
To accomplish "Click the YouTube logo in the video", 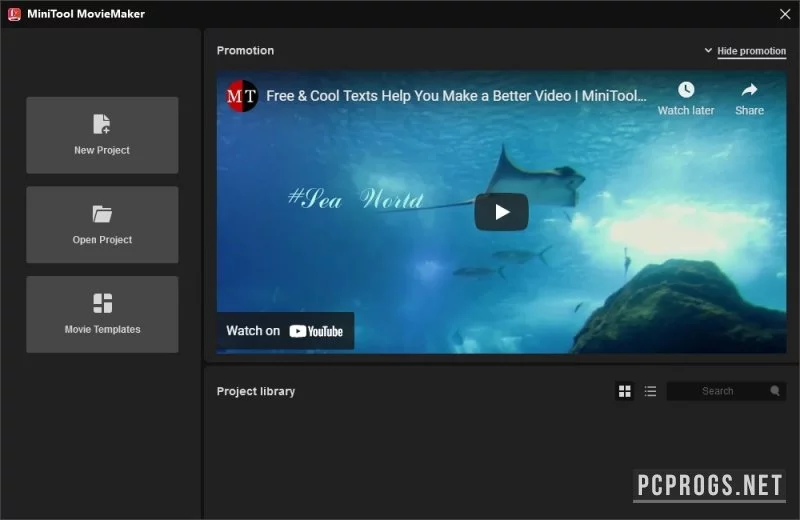I will [x=316, y=331].
